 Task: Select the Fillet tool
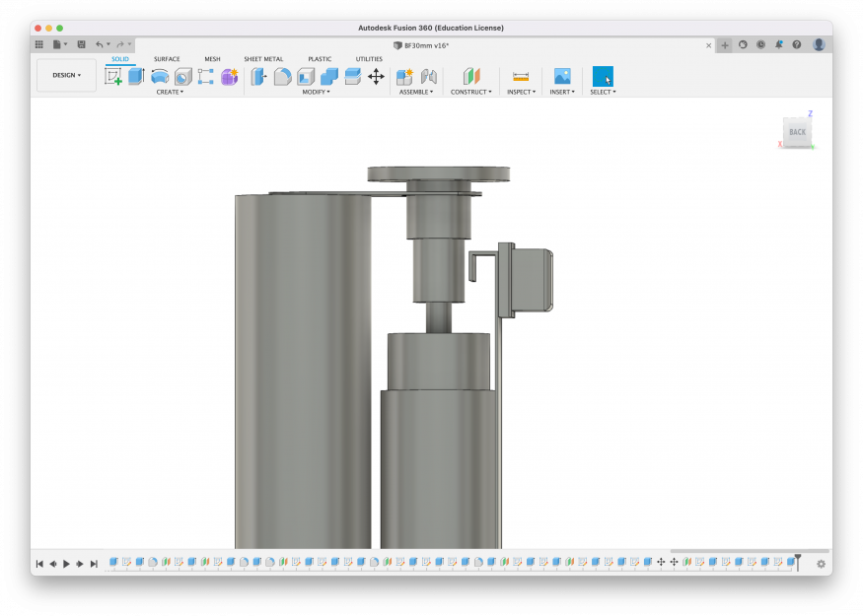tap(282, 76)
